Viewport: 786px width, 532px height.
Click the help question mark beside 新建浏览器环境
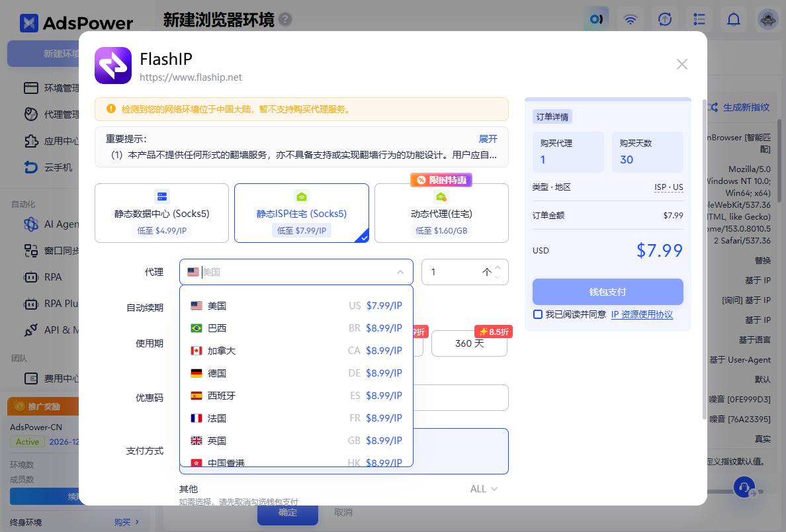(x=285, y=20)
